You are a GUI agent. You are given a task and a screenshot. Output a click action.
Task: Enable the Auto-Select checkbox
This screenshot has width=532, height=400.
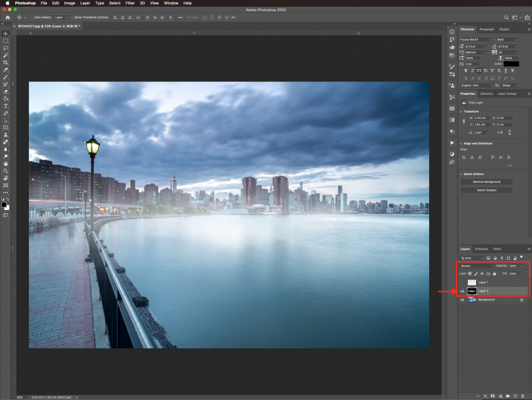tap(32, 17)
